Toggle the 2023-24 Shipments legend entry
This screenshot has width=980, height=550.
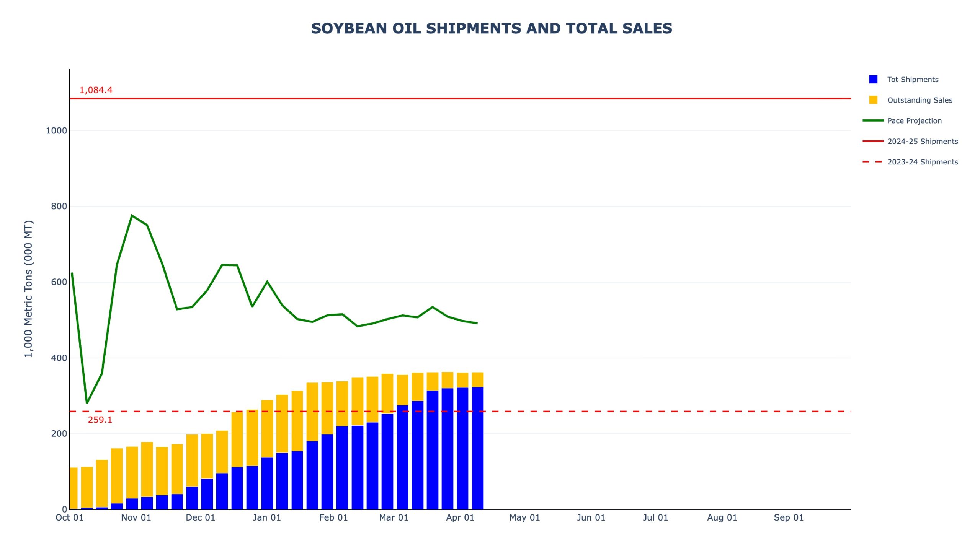(922, 162)
